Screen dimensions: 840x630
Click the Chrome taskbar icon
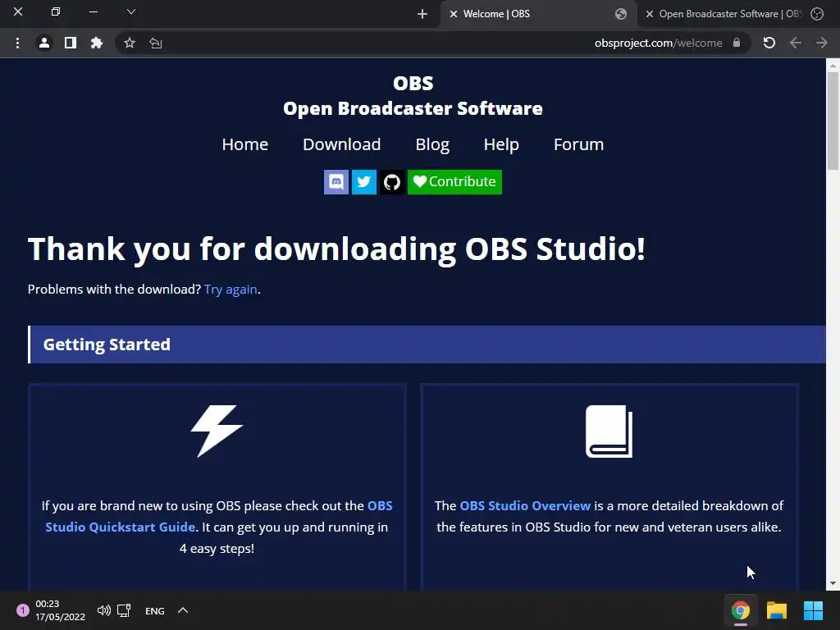pos(741,610)
